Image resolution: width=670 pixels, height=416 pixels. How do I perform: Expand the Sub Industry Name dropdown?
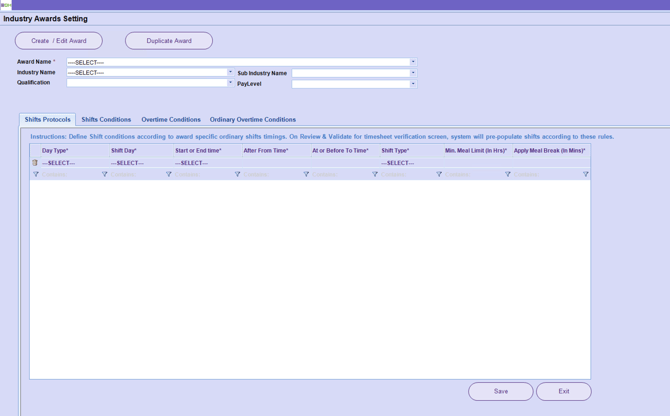coord(413,73)
